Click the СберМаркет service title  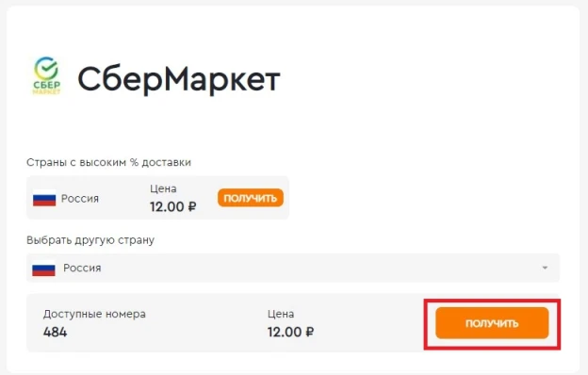[x=179, y=79]
